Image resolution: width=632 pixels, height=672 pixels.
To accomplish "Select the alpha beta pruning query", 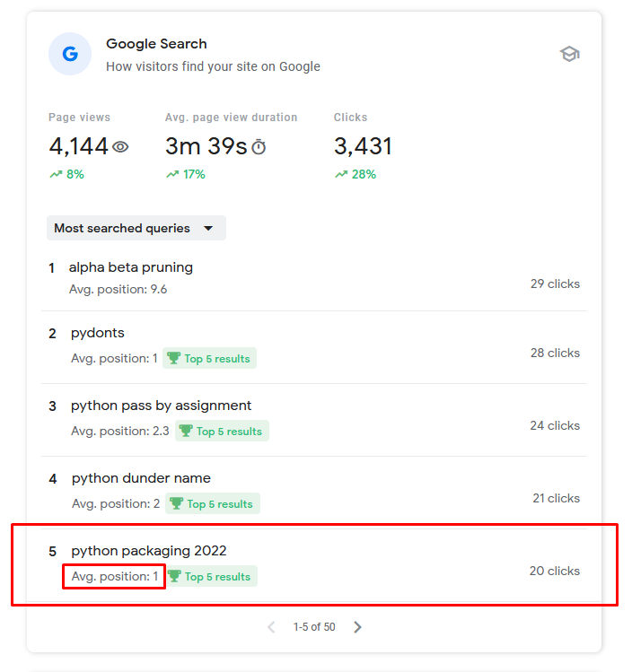I will [x=131, y=267].
